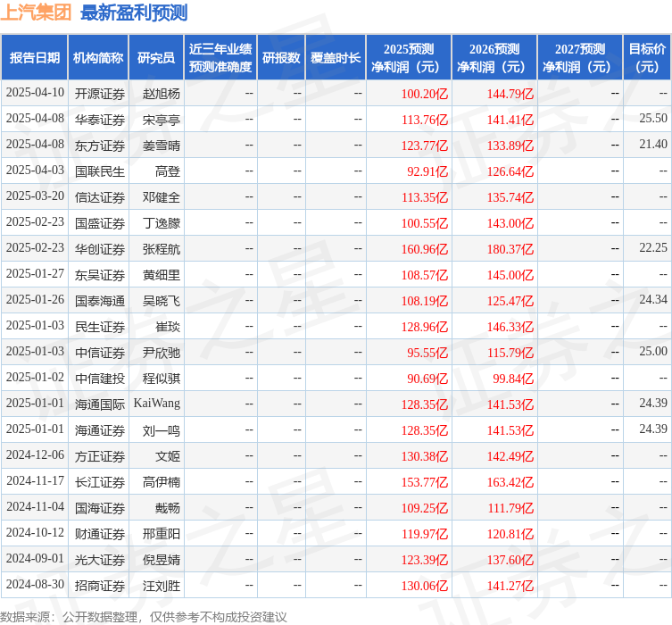Screen dimensions: 672x625
Task: Select the 141.27亿 profit value
Action: [x=510, y=586]
